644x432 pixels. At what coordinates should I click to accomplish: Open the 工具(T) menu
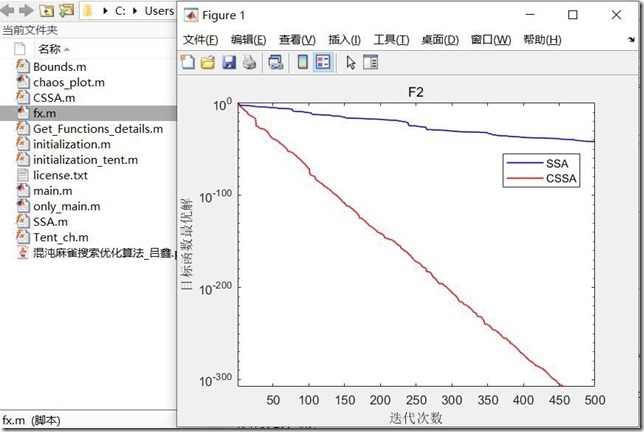coord(391,40)
